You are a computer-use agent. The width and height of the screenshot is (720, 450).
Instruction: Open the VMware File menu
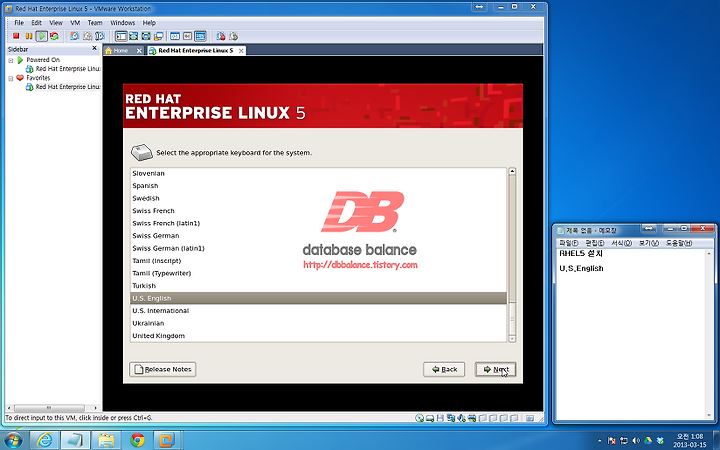click(19, 22)
